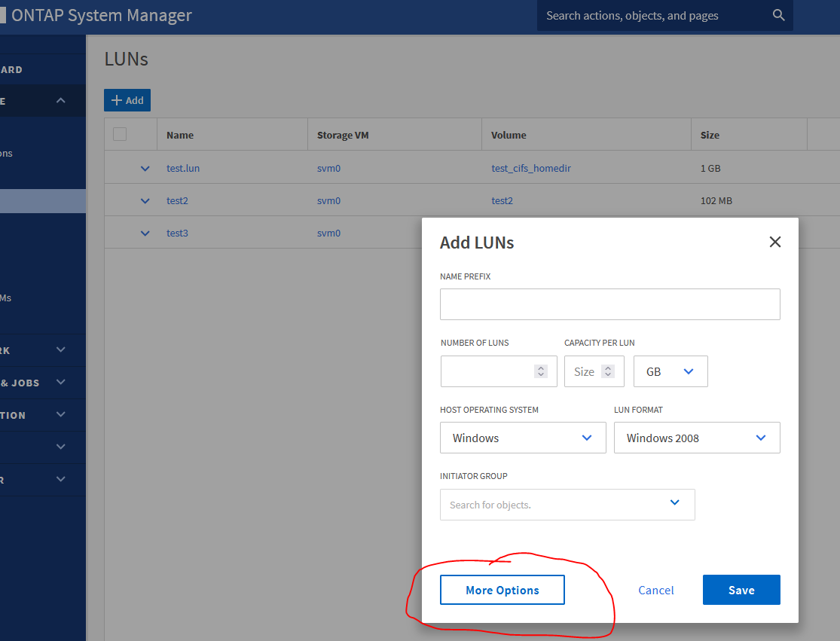Expand the test2 row chevron

[145, 201]
